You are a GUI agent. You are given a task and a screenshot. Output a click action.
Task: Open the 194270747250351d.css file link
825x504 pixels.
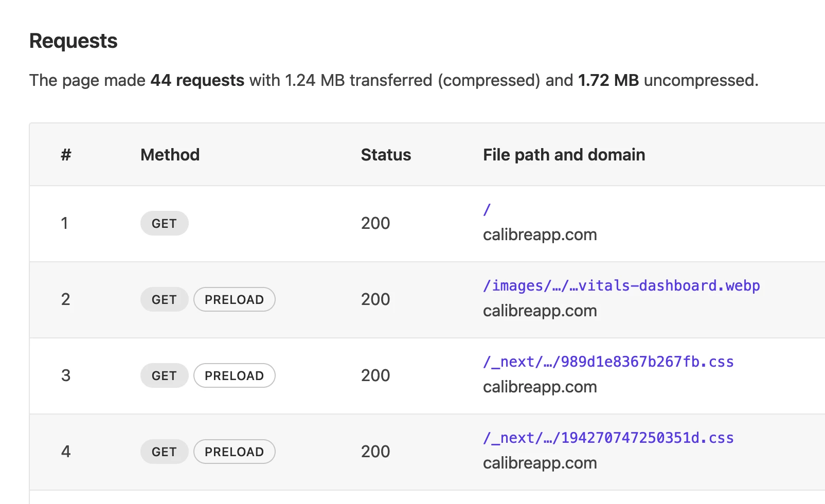point(608,438)
